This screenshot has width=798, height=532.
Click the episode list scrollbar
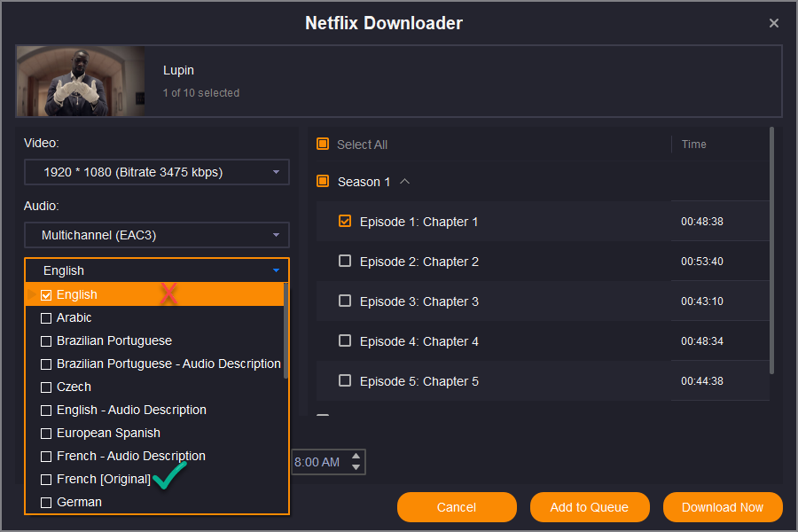click(x=771, y=250)
